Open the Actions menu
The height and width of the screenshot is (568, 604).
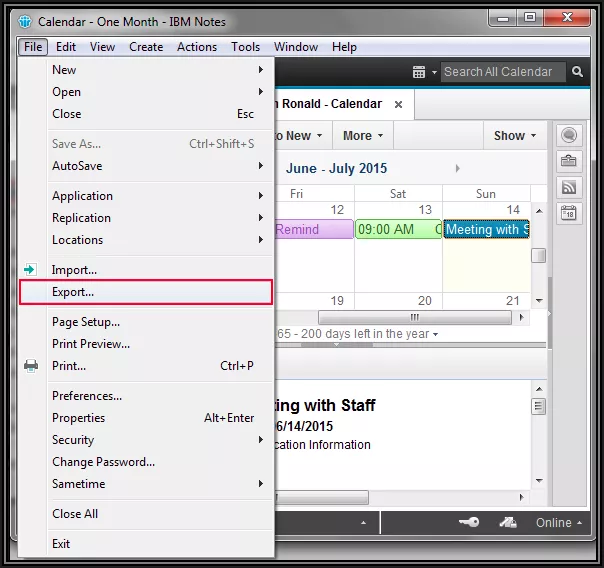click(x=197, y=47)
